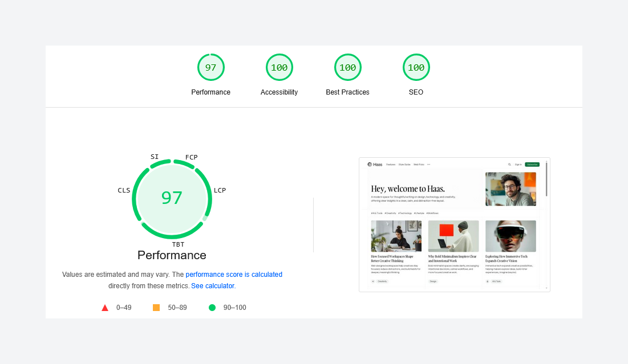The width and height of the screenshot is (628, 364).
Task: Click the SEO gauge showing 100
Action: [x=416, y=67]
